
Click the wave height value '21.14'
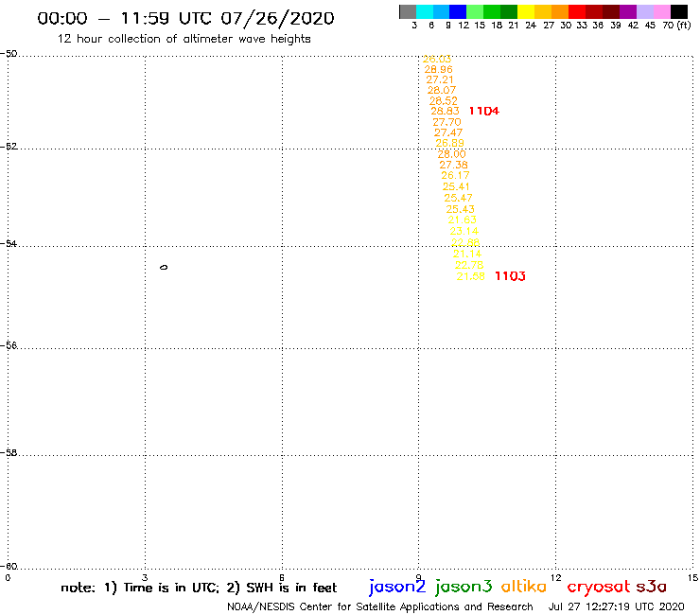(x=467, y=254)
